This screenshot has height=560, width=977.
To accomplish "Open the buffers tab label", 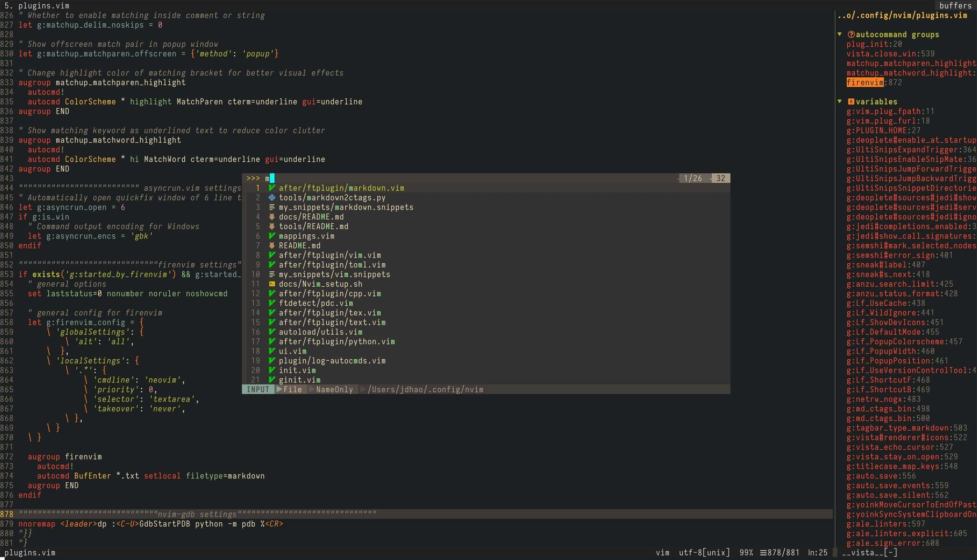I will [x=955, y=6].
